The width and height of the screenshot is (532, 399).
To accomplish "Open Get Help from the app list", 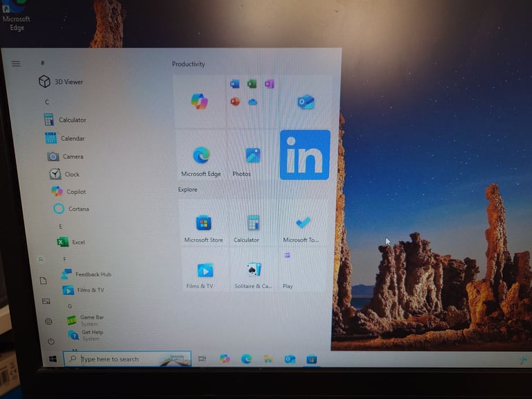I will click(x=85, y=335).
